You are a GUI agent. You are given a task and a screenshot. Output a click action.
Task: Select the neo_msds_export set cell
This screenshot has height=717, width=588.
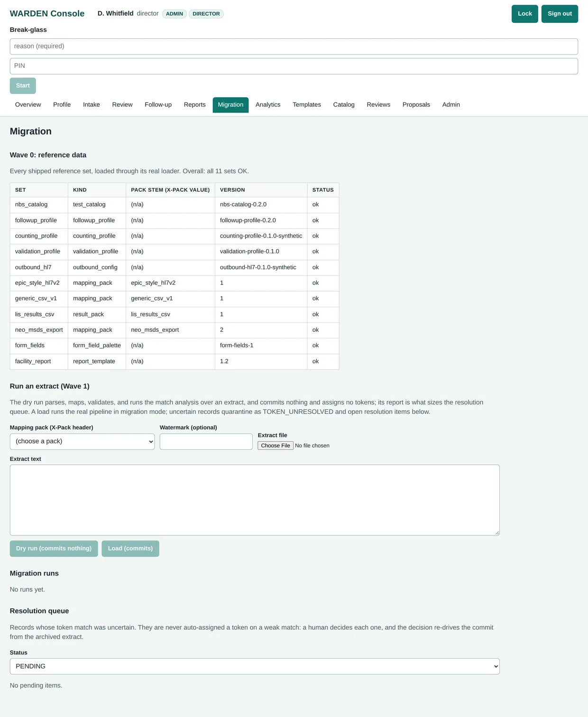point(39,330)
